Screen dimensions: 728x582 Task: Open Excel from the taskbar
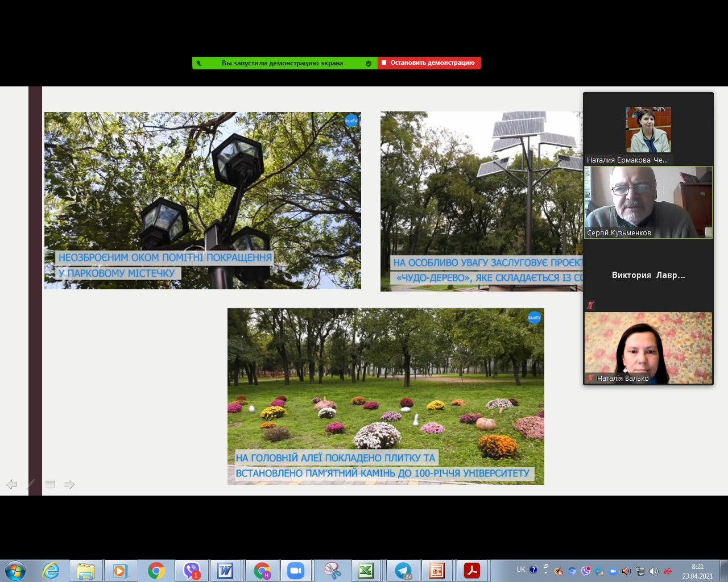point(366,570)
